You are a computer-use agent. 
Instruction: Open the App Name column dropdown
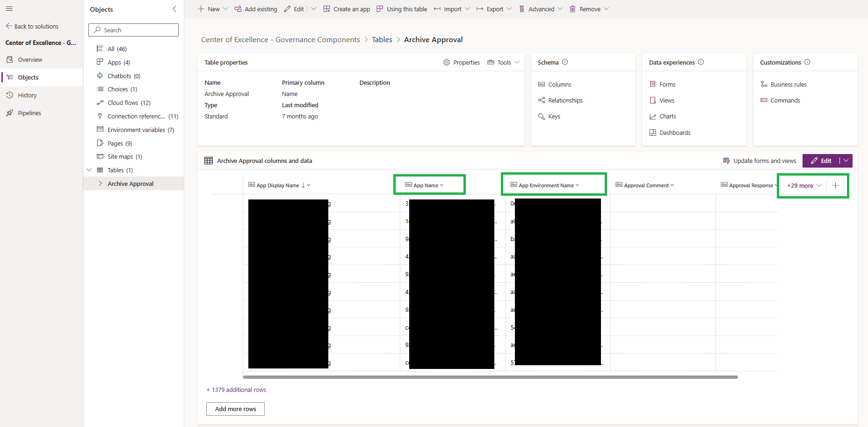point(441,185)
